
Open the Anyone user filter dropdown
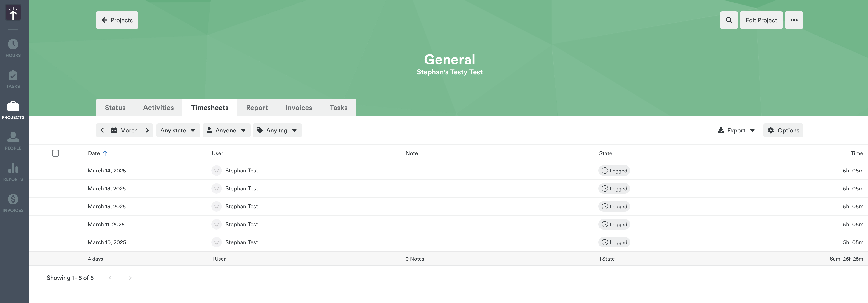226,130
